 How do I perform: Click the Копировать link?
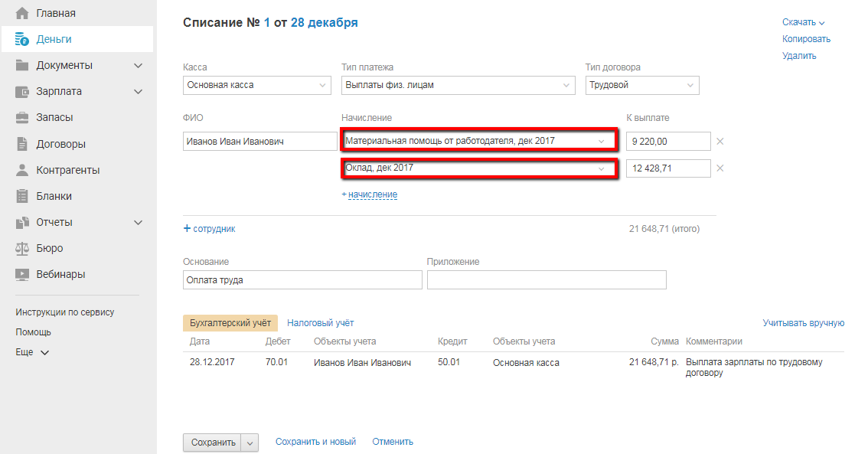[x=806, y=39]
